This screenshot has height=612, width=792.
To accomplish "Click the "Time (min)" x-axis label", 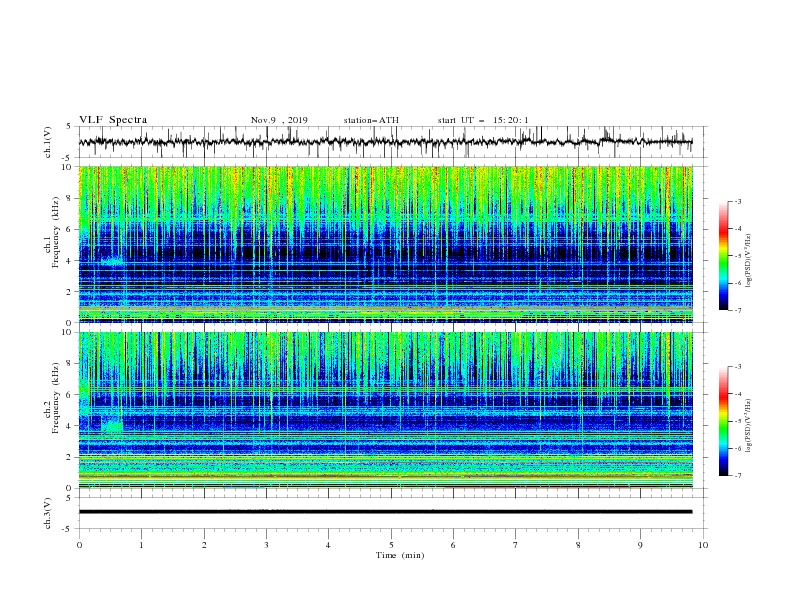I will pos(400,555).
